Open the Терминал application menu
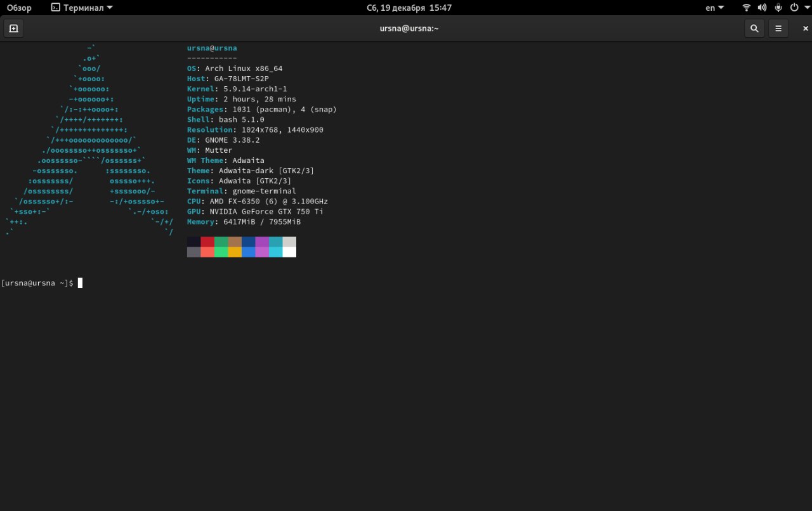This screenshot has width=812, height=511. pos(82,8)
